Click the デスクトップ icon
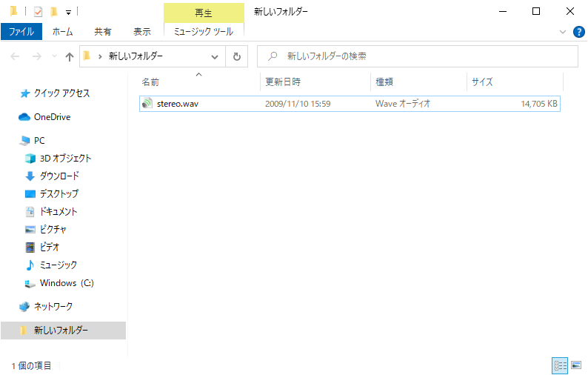The width and height of the screenshot is (588, 375). [x=30, y=194]
